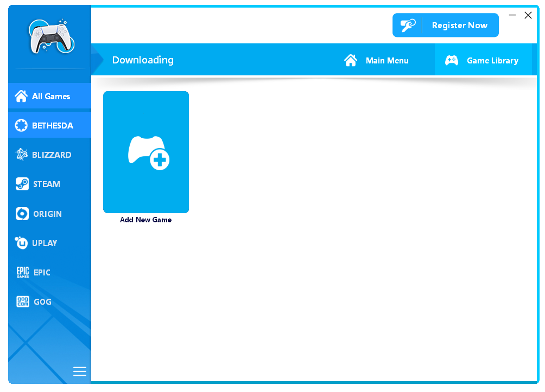
Task: Click the Steam logo icon
Action: 22,184
